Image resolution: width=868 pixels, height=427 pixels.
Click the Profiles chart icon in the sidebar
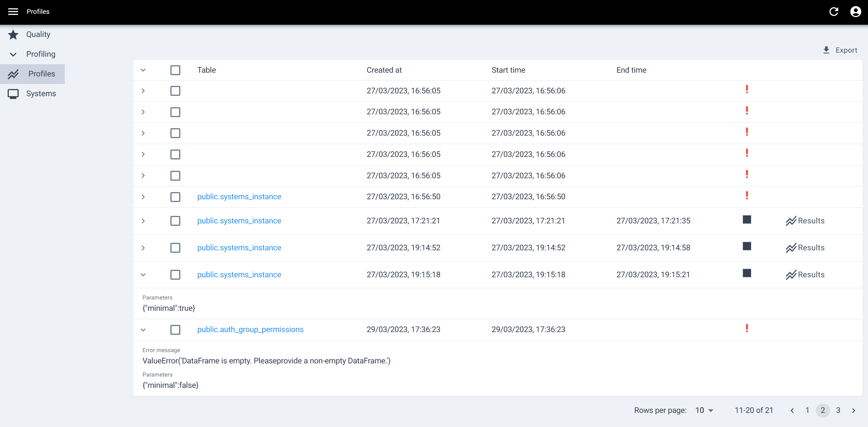pos(13,74)
